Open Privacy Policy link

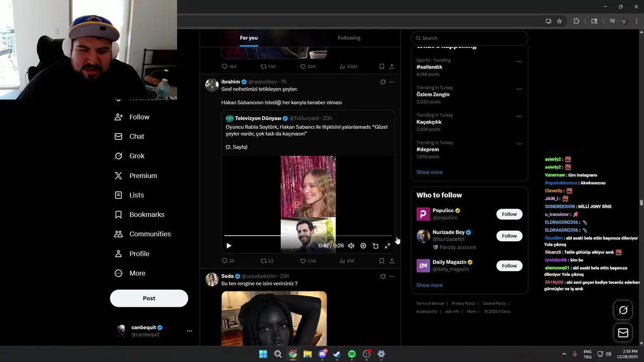tap(463, 304)
